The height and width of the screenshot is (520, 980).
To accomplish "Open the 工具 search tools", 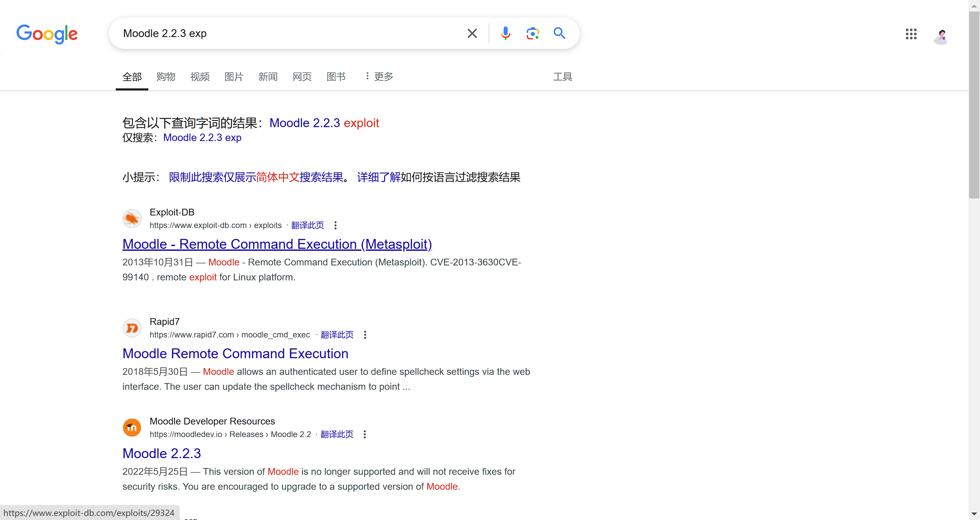I will (x=563, y=76).
